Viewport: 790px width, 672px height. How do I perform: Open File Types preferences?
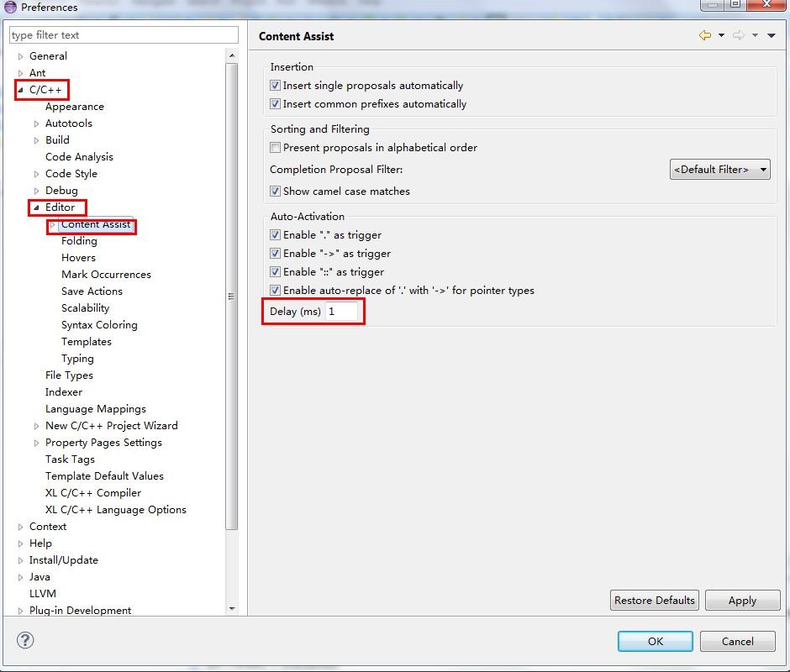click(69, 375)
